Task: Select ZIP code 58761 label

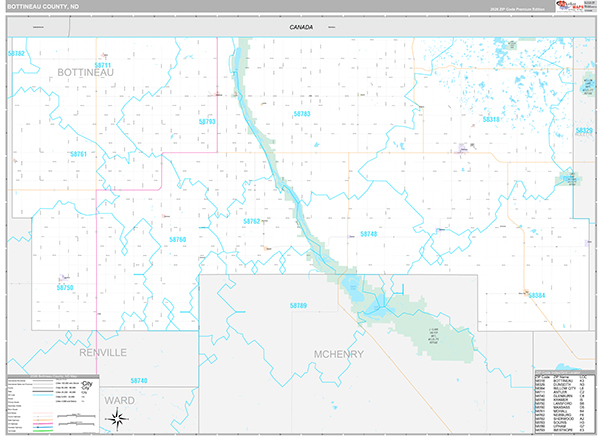Action: coord(79,153)
